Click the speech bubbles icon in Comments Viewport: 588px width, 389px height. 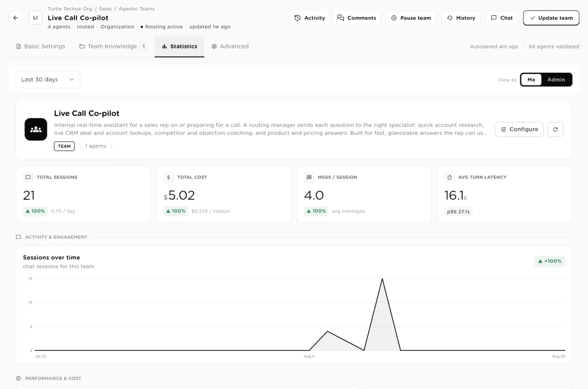341,18
